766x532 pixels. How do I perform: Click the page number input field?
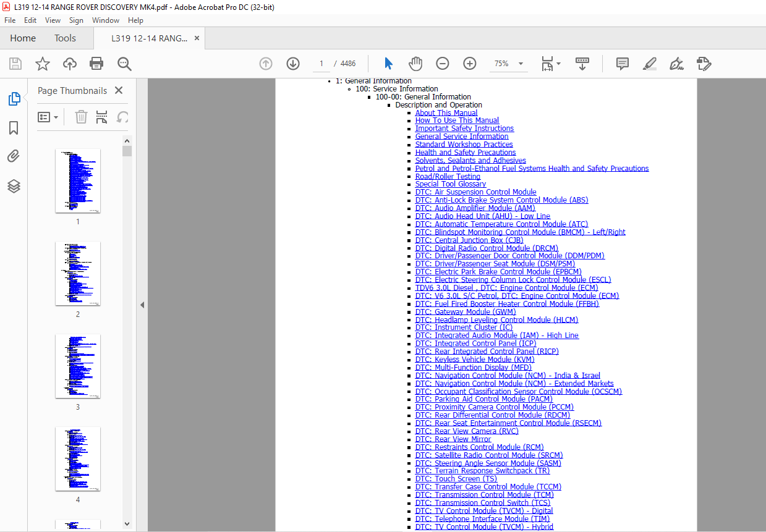pyautogui.click(x=321, y=64)
